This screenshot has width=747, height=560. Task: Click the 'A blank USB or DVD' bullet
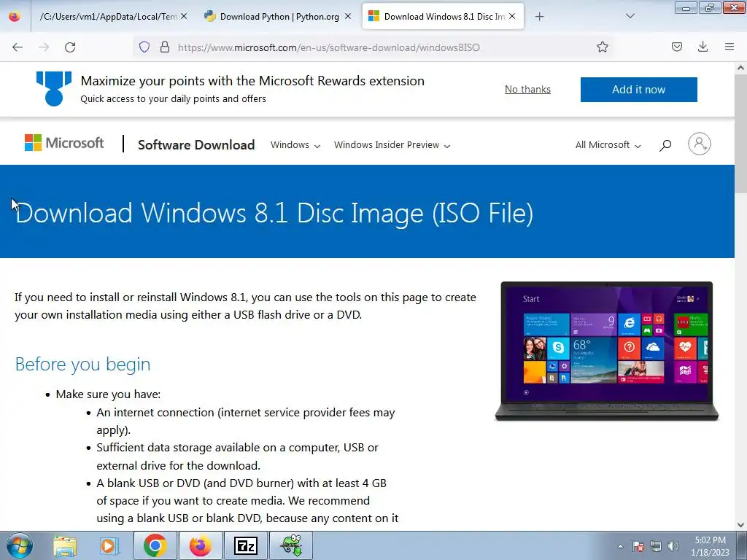pyautogui.click(x=247, y=500)
